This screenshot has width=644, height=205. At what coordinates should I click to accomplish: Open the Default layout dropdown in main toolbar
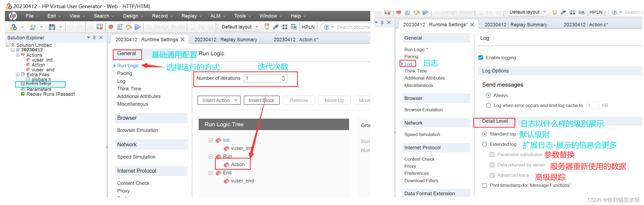240,27
